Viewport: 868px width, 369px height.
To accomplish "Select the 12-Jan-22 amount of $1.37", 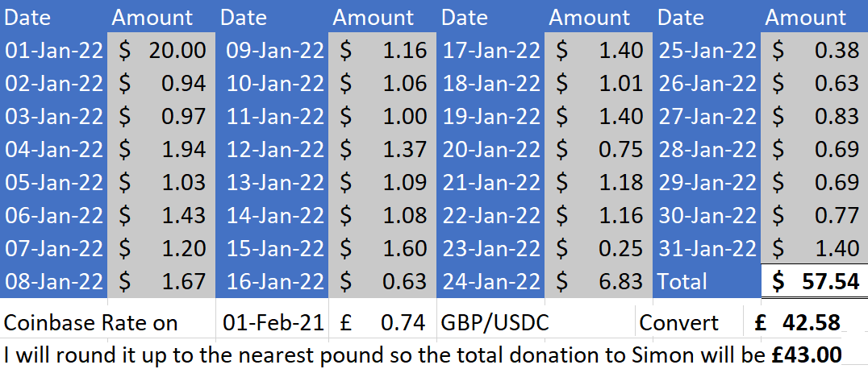I will (x=382, y=149).
